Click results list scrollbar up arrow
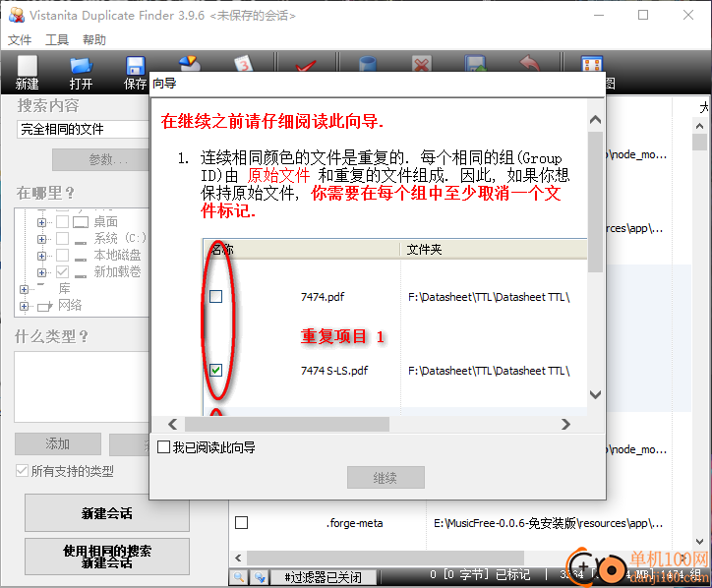 pos(700,126)
